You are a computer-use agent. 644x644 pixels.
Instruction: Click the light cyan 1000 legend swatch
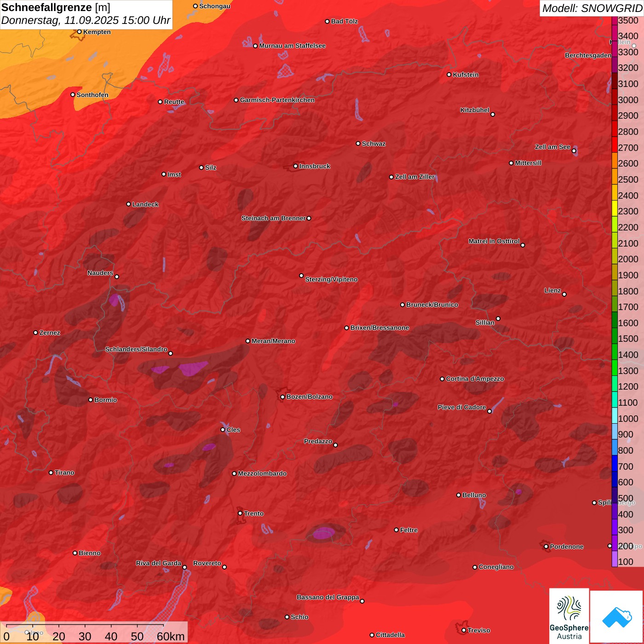(x=615, y=416)
